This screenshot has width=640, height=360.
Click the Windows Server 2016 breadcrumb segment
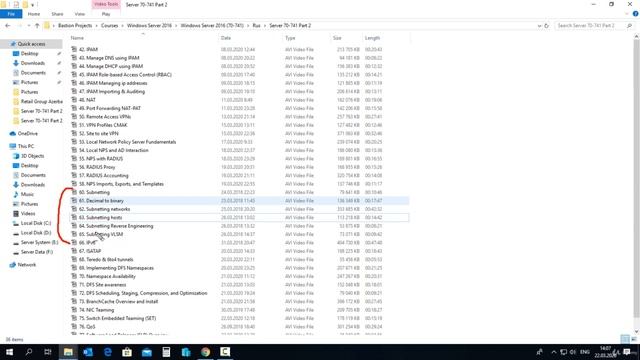tap(149, 25)
